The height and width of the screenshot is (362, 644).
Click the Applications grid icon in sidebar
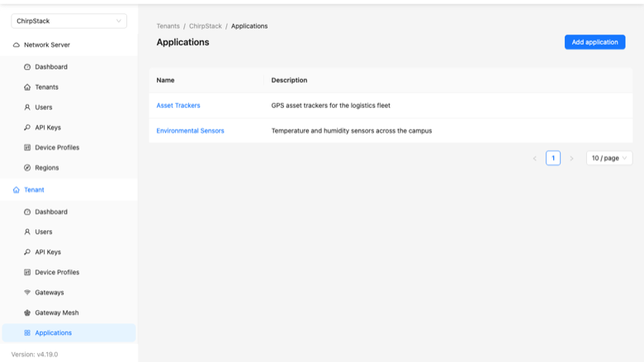[x=27, y=333]
